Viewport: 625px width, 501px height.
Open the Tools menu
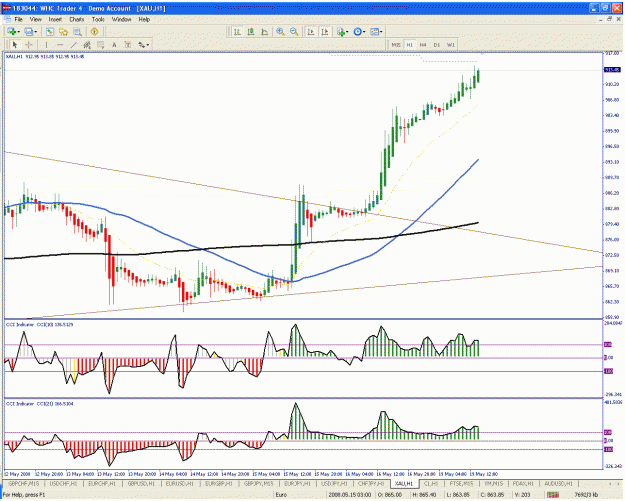tap(98, 19)
